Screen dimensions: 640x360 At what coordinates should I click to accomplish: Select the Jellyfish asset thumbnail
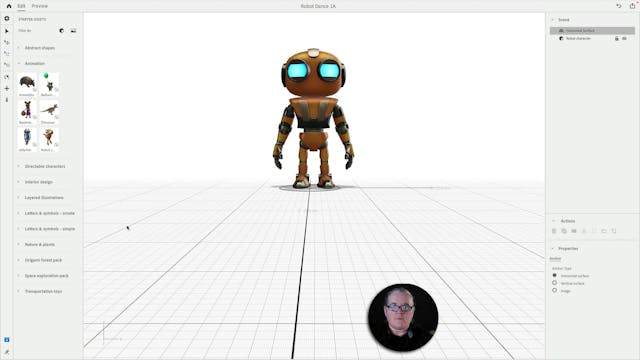coord(27,140)
